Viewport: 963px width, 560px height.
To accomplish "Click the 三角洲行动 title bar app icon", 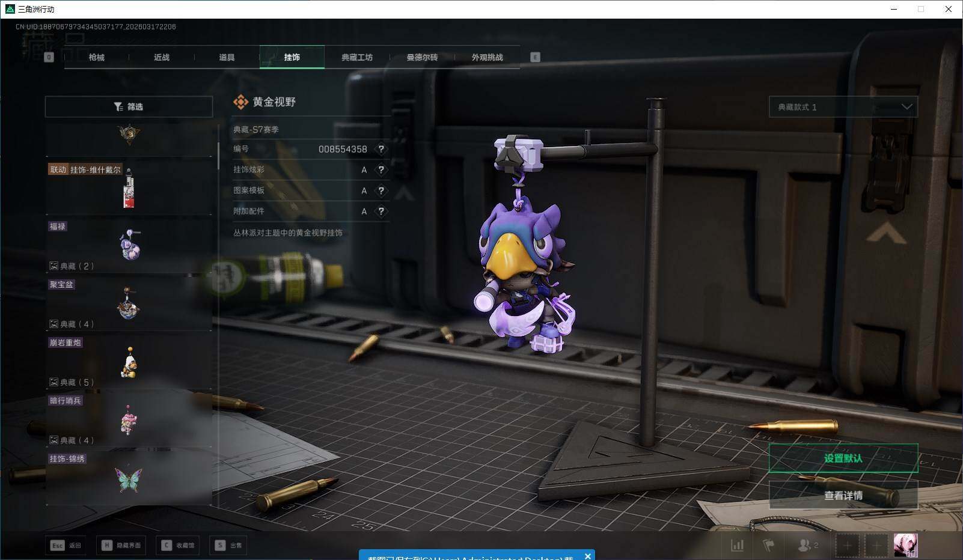I will (10, 9).
